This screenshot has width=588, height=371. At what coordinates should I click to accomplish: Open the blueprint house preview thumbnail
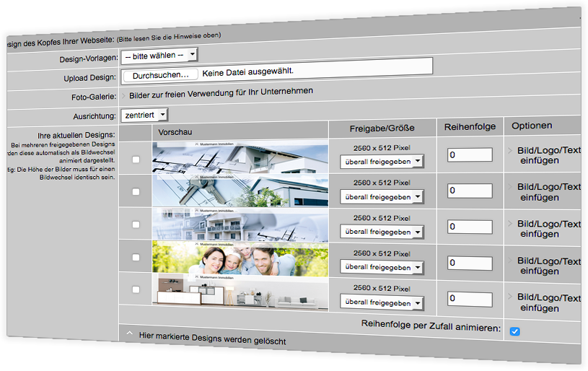(x=240, y=157)
